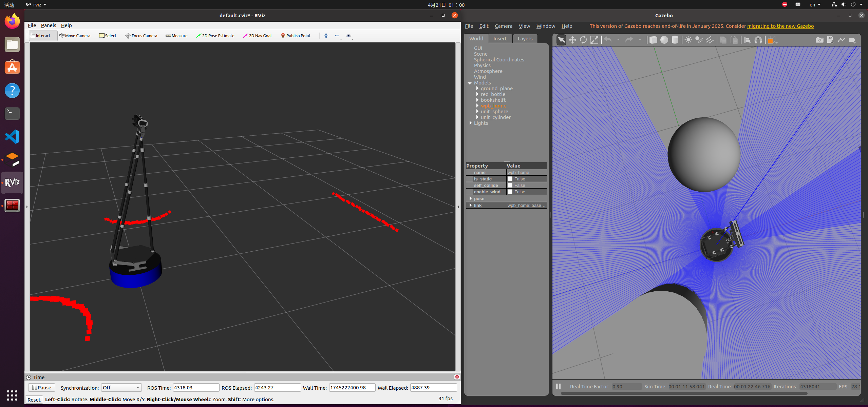Insert a sphere shape in Gazebo
The image size is (868, 407).
click(x=664, y=40)
